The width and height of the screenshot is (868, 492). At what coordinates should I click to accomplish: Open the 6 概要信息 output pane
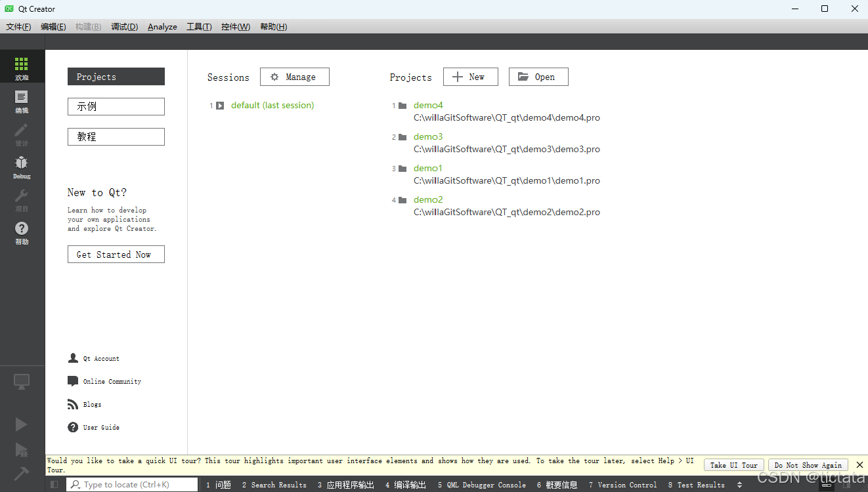pos(557,485)
